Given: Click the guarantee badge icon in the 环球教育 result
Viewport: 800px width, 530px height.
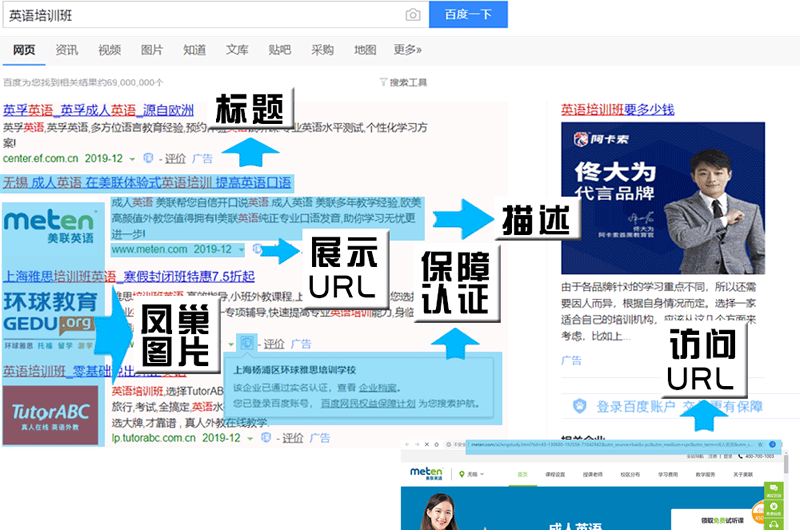Looking at the screenshot, I should (247, 342).
